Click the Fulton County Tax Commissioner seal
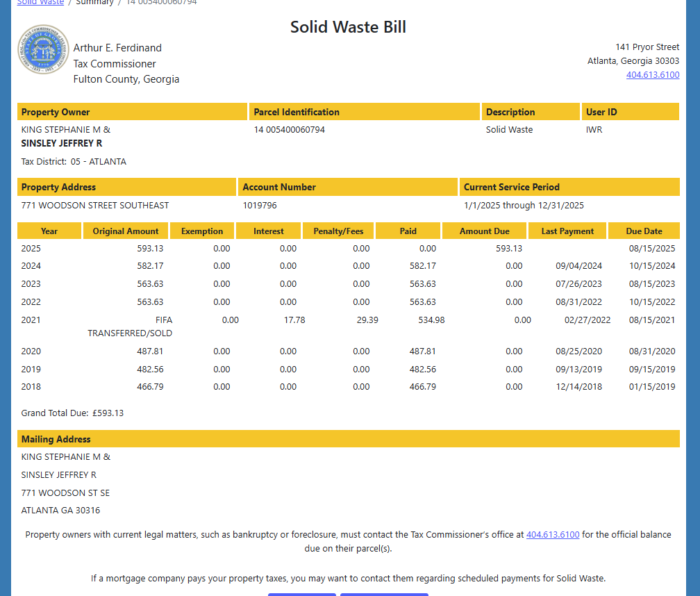The height and width of the screenshot is (596, 700). click(43, 50)
